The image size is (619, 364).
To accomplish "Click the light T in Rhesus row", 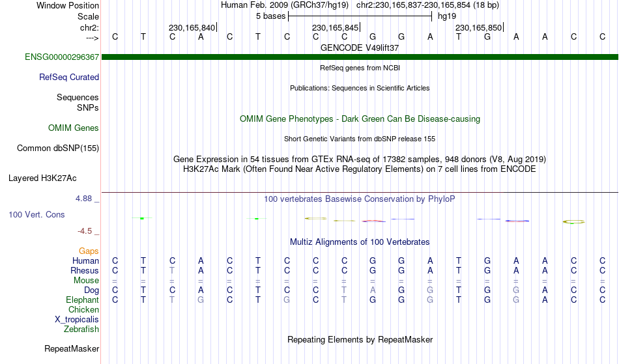I will 172,271.
